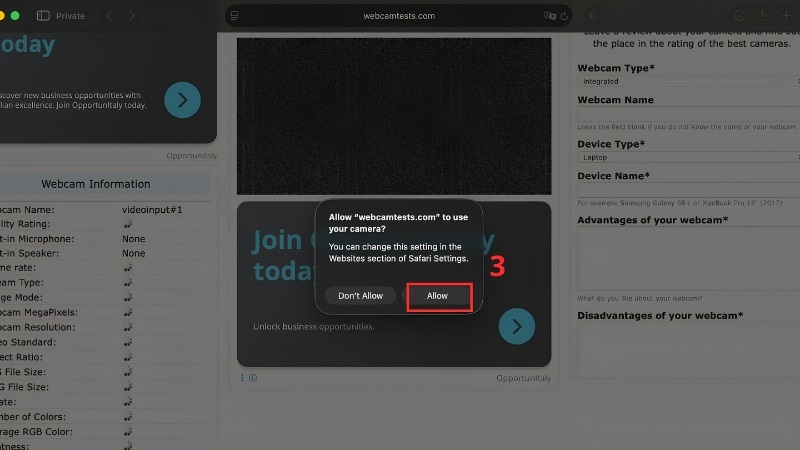This screenshot has width=800, height=450.
Task: Add a new tab with the plus icon
Action: click(x=786, y=16)
